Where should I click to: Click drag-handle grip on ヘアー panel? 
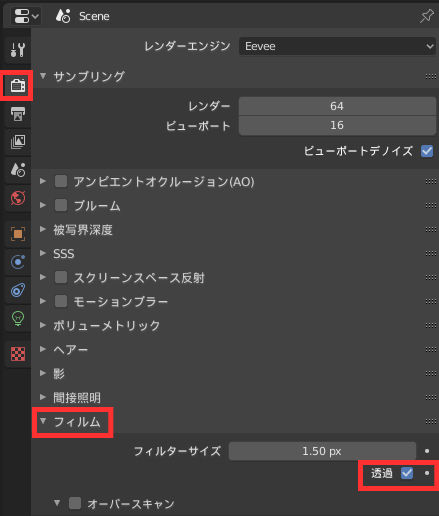point(431,349)
